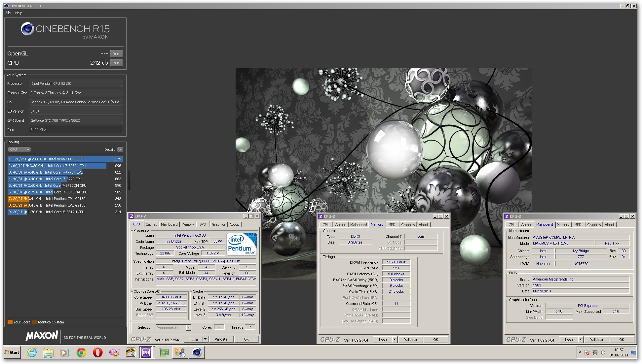Switch to Caches tab in left CPU-Z window
This screenshot has height=364, width=642.
pyautogui.click(x=151, y=224)
